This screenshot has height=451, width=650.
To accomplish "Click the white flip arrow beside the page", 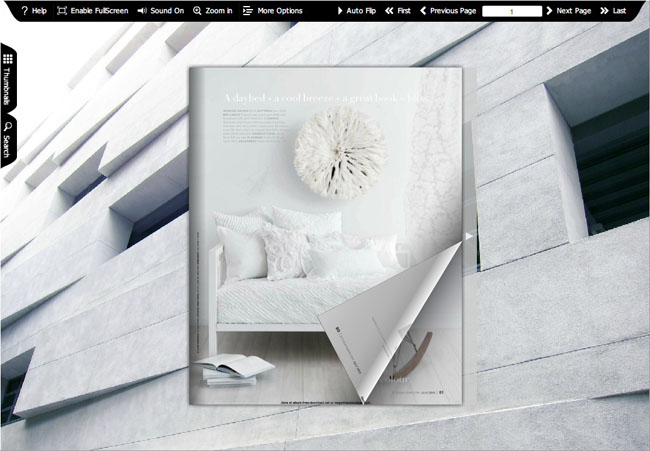I will pyautogui.click(x=469, y=236).
